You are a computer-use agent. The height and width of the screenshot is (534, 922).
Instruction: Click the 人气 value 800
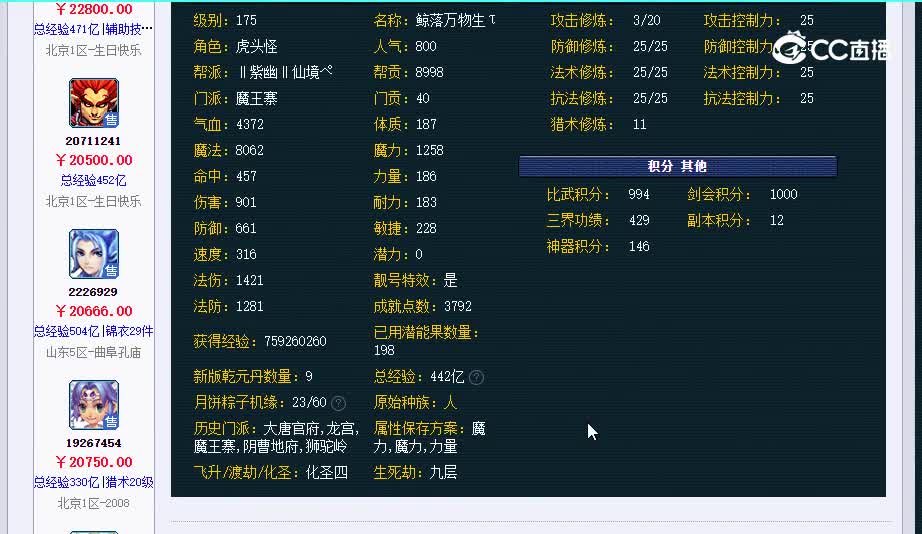426,46
